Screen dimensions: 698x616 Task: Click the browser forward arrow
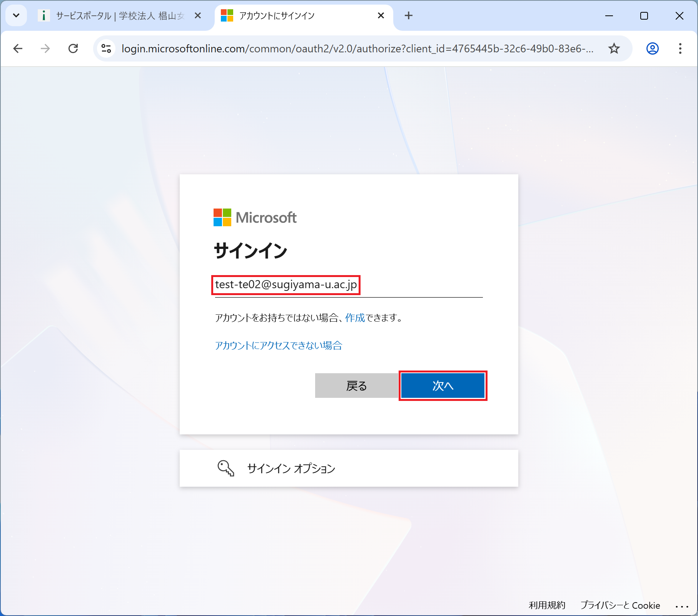click(45, 48)
